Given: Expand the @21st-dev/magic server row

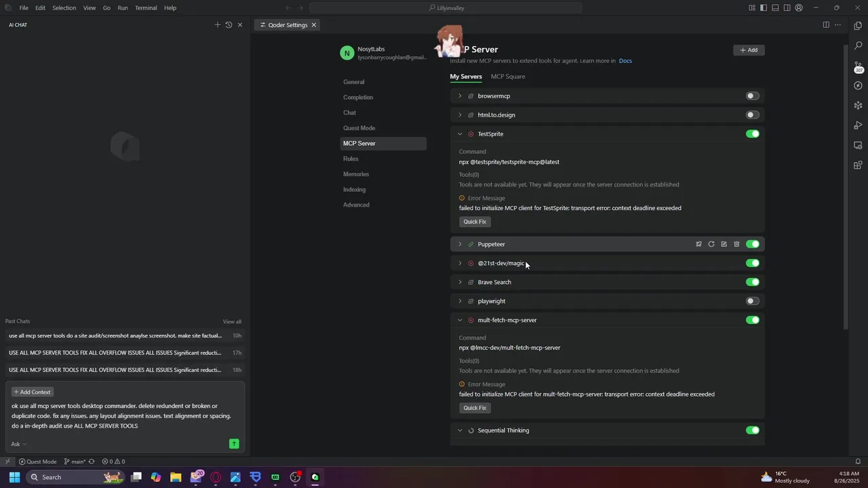Looking at the screenshot, I should [x=460, y=263].
